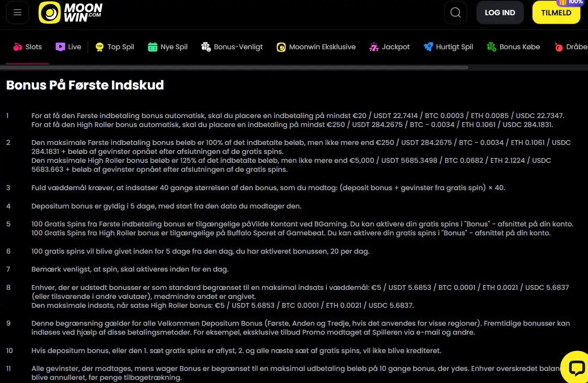The image size is (588, 383).
Task: Open the Nye Spil category
Action: 168,47
